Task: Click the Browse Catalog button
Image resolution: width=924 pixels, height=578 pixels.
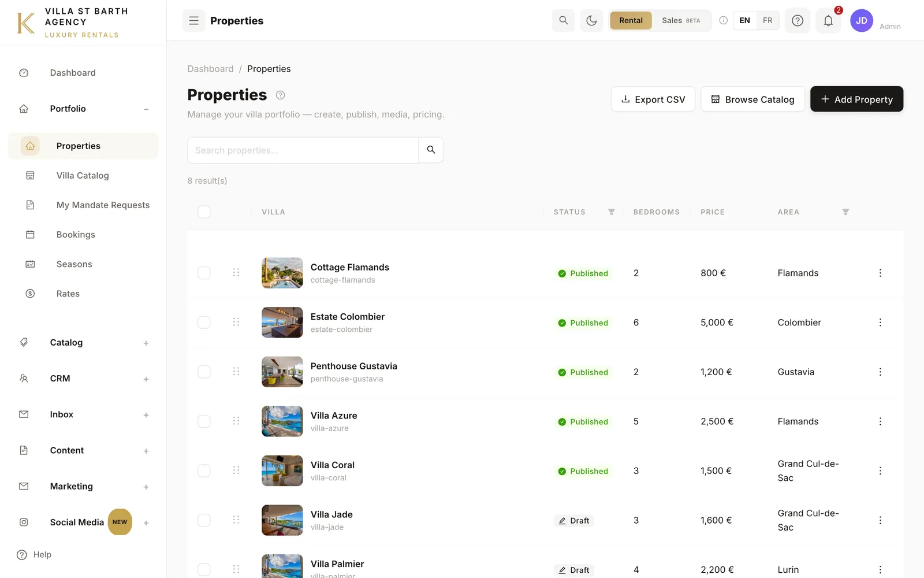Action: point(752,99)
